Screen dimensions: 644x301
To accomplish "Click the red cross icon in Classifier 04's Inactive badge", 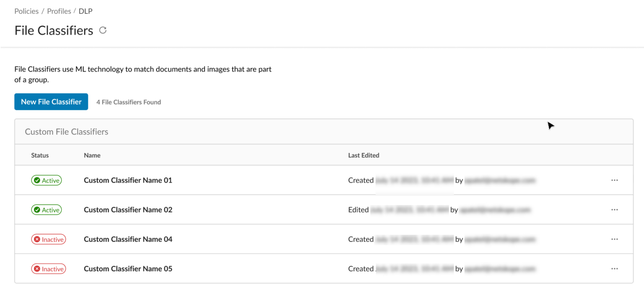I will 37,239.
